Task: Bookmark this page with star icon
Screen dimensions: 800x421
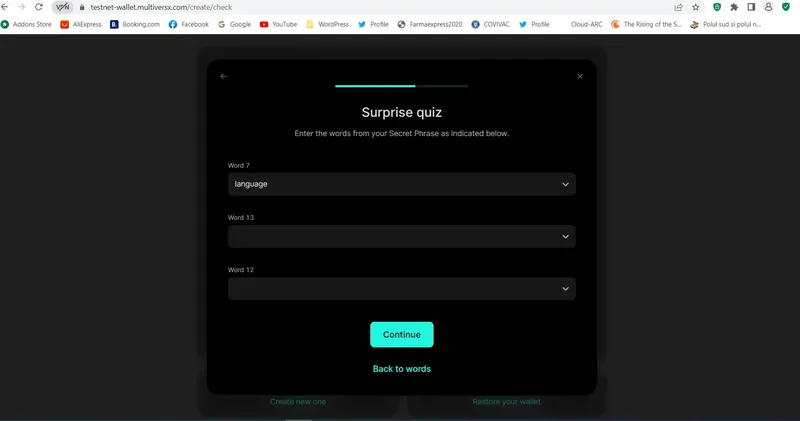Action: pyautogui.click(x=696, y=7)
